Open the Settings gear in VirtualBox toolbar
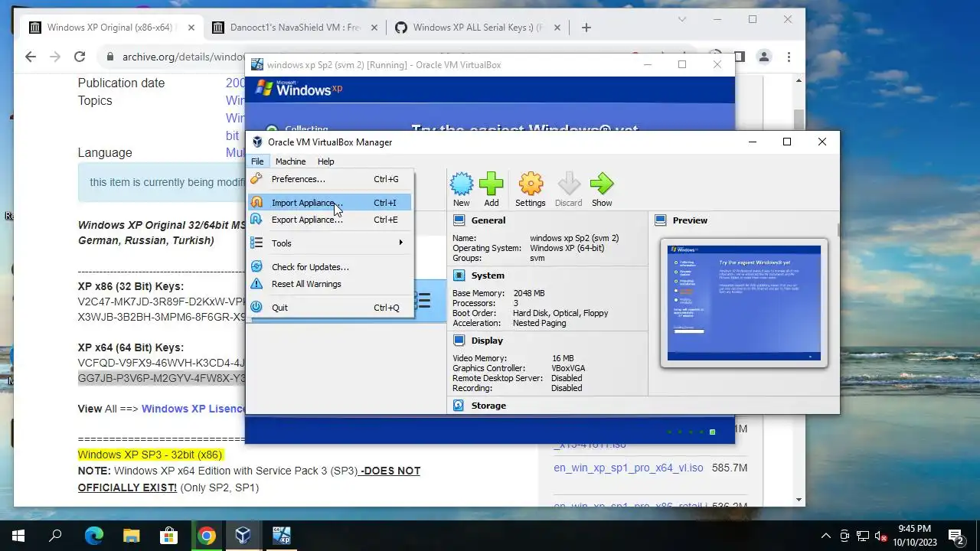980x551 pixels. click(x=530, y=184)
